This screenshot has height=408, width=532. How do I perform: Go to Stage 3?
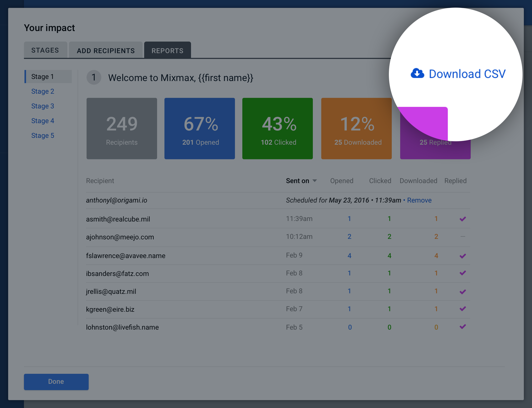click(x=43, y=106)
